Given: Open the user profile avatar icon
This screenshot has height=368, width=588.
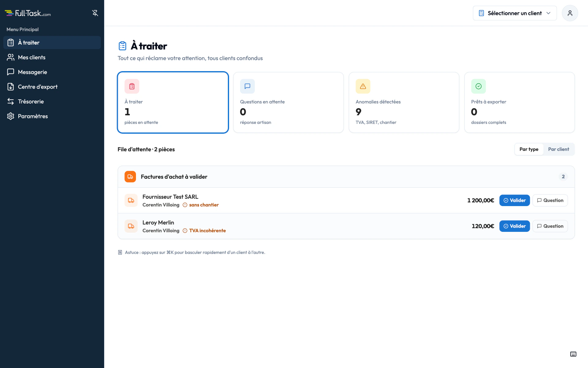Looking at the screenshot, I should pyautogui.click(x=570, y=13).
